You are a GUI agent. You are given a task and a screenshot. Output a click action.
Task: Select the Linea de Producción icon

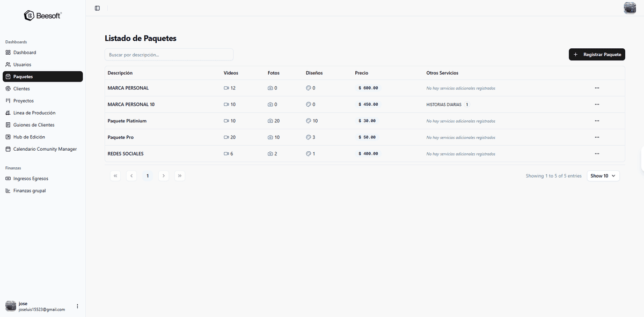(x=8, y=113)
